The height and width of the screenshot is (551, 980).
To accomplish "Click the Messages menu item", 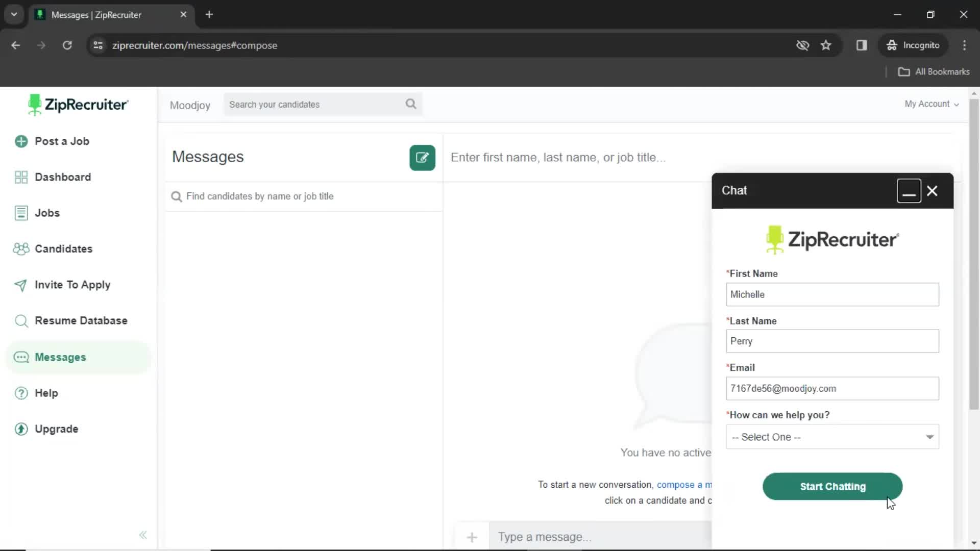I will click(60, 357).
